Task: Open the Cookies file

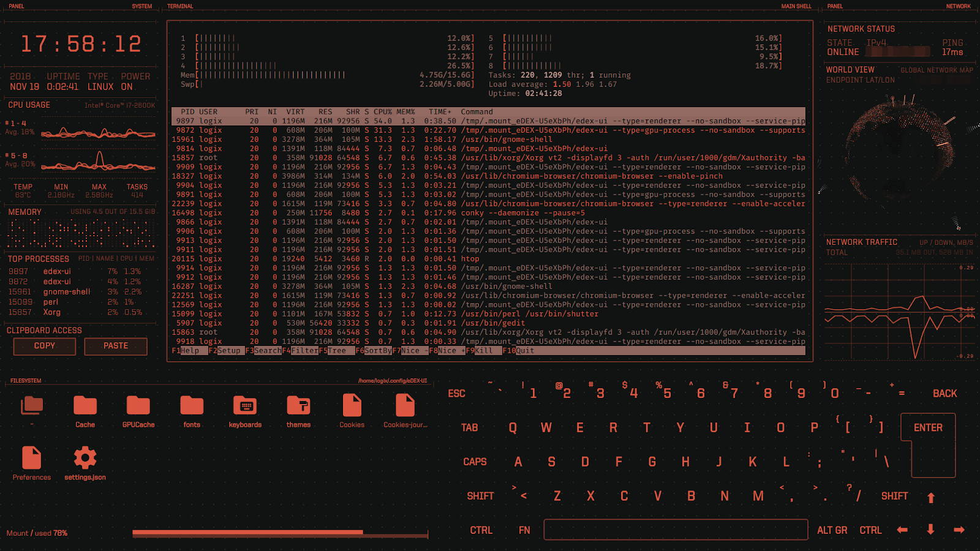Action: 352,406
